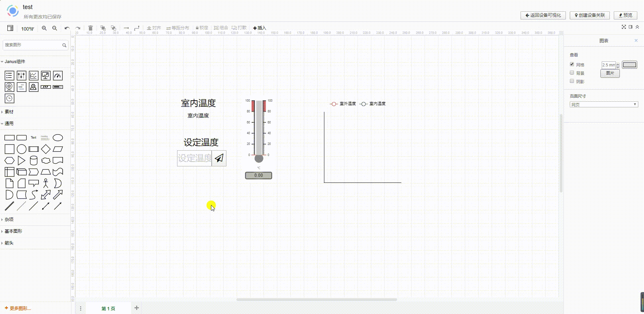Pick the cylinder shape

click(34, 160)
